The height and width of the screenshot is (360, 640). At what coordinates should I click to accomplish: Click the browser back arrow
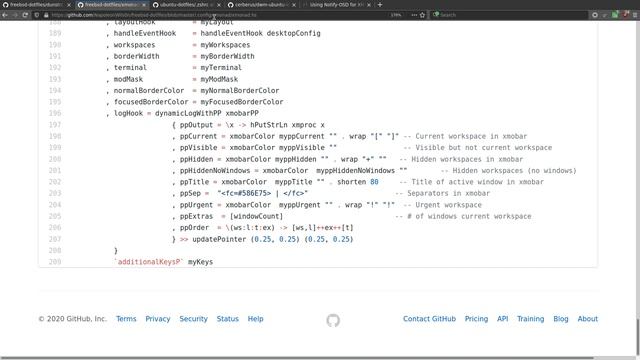coord(5,15)
